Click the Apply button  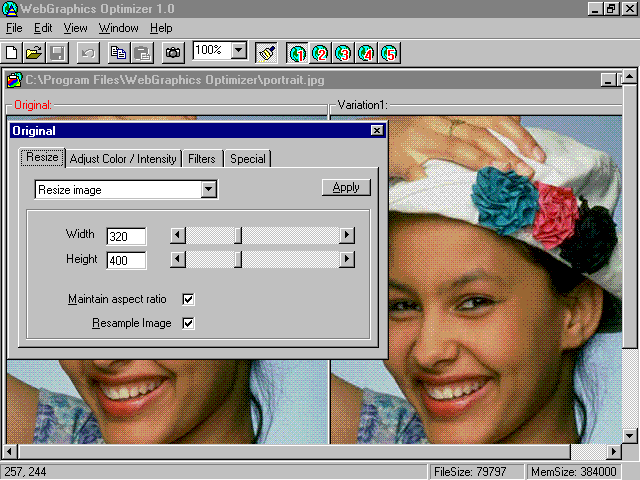coord(346,187)
